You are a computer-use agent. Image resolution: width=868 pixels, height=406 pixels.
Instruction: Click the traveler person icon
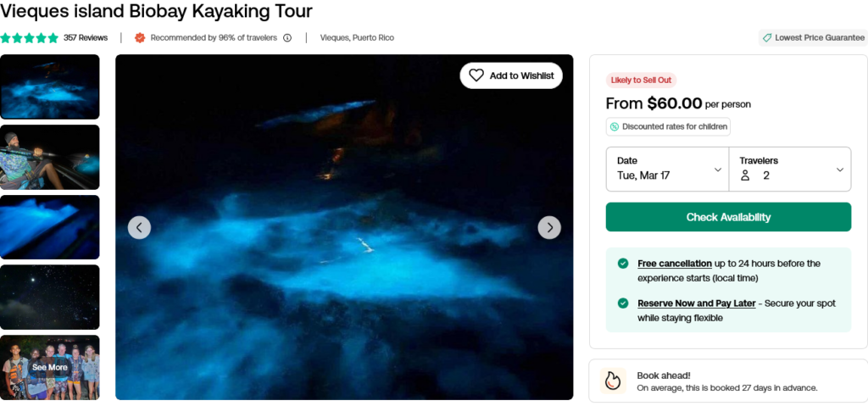click(x=745, y=175)
